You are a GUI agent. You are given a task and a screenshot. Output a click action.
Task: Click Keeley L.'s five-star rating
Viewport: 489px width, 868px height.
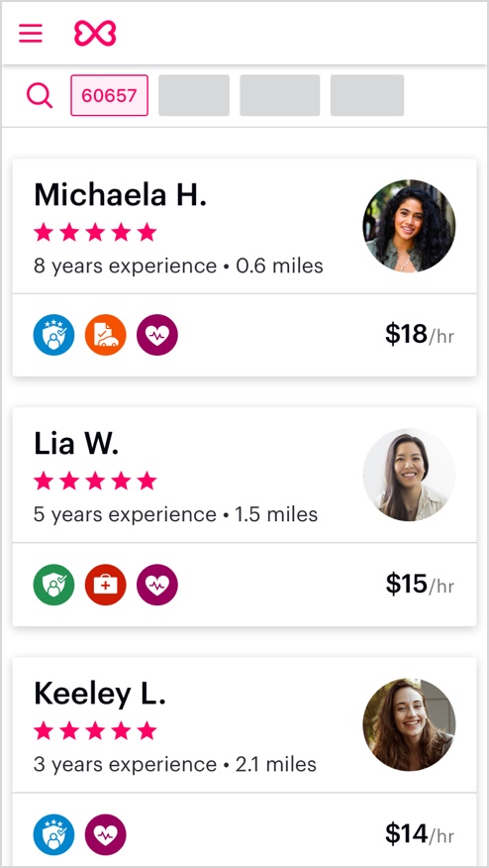click(95, 731)
